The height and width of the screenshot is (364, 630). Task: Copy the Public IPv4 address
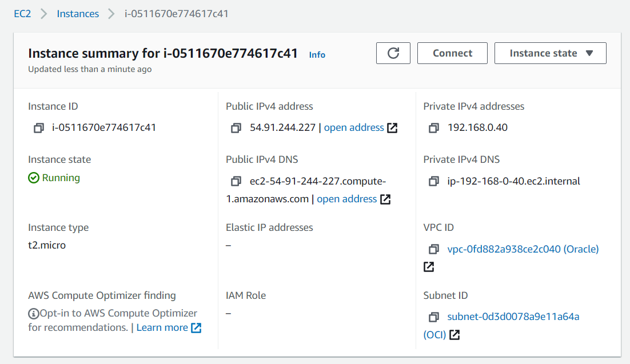[x=236, y=128]
